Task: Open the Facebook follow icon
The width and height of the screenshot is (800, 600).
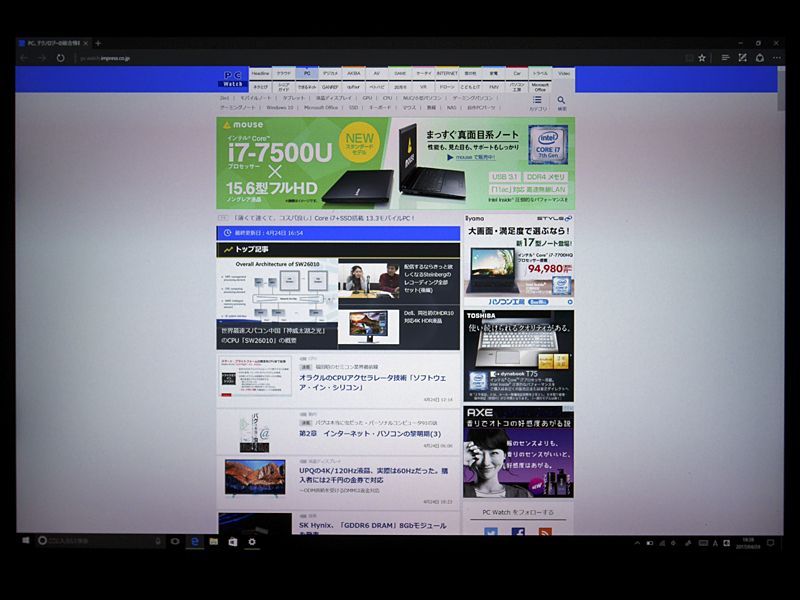Action: (518, 531)
